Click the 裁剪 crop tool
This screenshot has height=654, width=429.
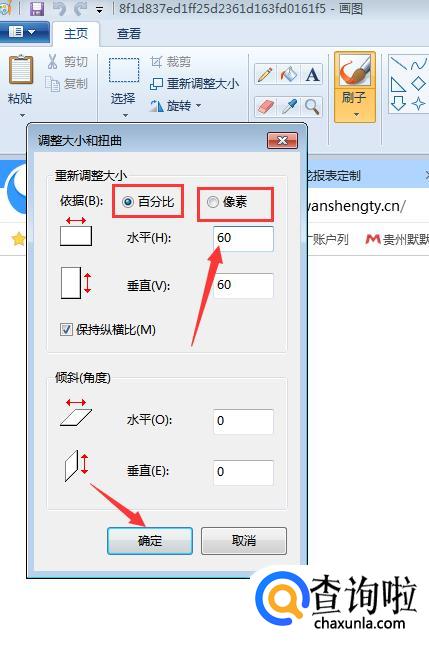click(x=170, y=62)
